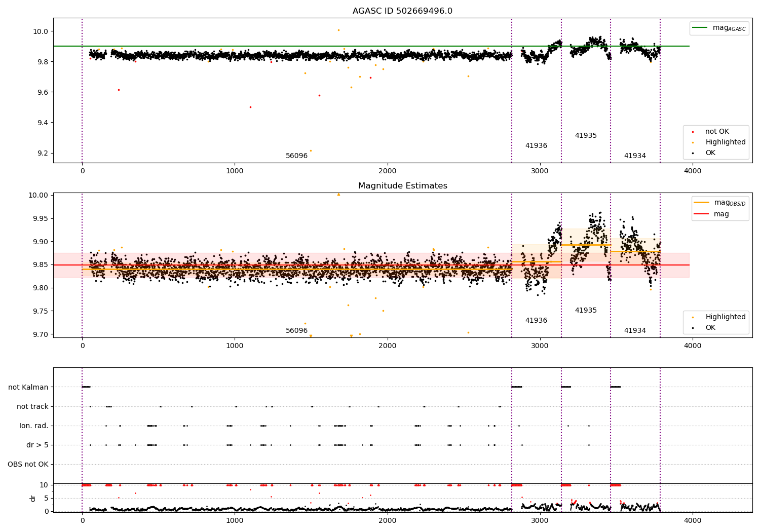The height and width of the screenshot is (532, 760).
Task: Click the 'not track' row label
Action: (32, 407)
